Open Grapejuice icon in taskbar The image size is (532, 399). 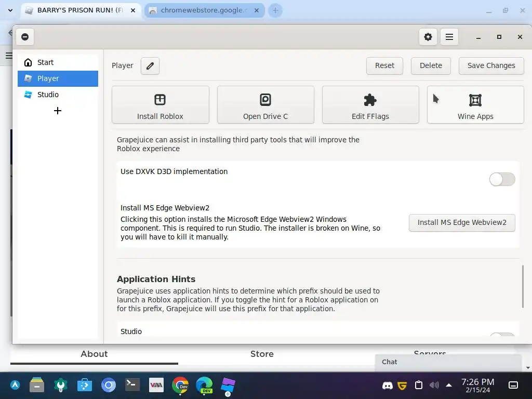coord(228,386)
